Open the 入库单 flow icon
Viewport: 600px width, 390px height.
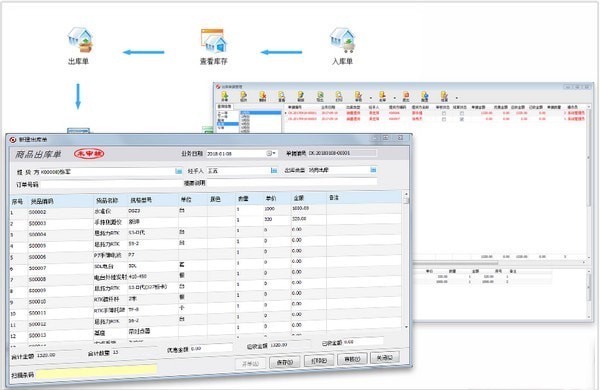coord(342,40)
